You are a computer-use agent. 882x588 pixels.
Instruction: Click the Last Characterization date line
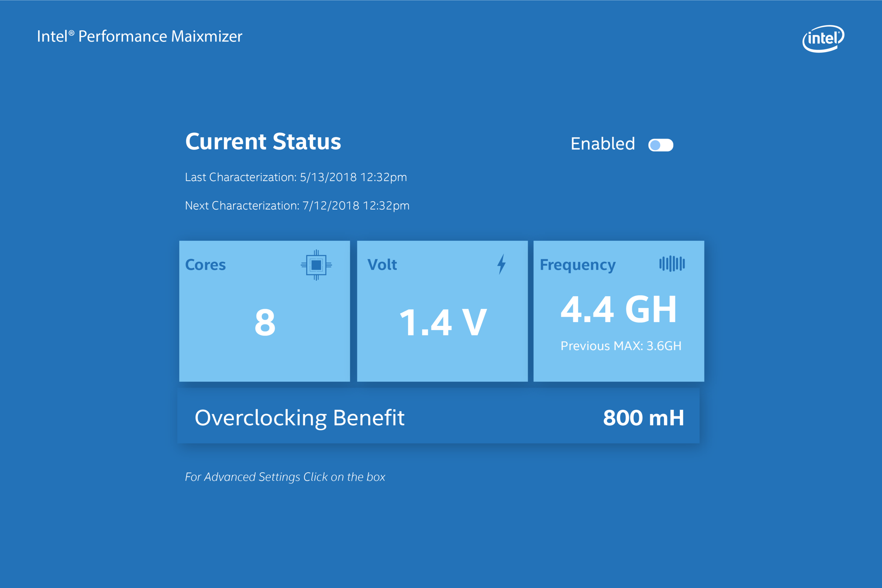(296, 177)
